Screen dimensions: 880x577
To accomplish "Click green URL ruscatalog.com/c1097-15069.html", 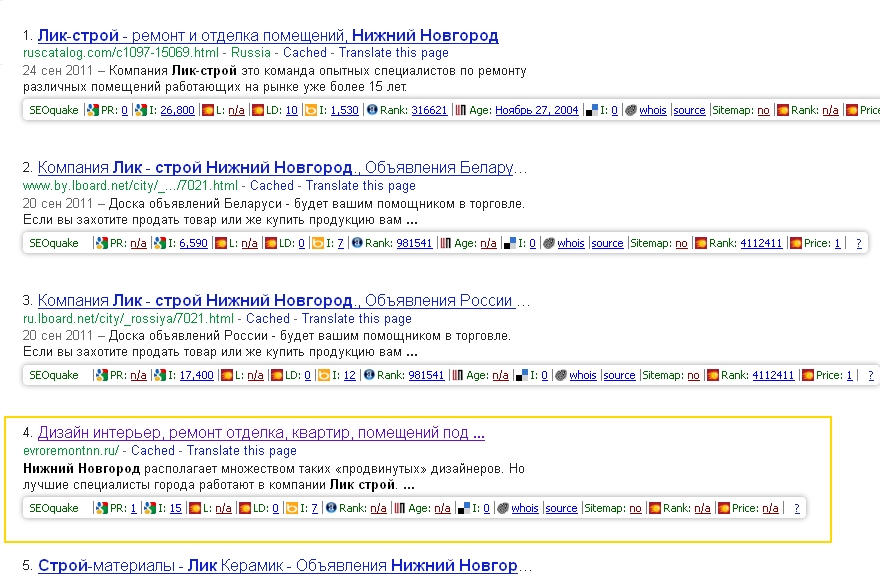I will (x=121, y=53).
